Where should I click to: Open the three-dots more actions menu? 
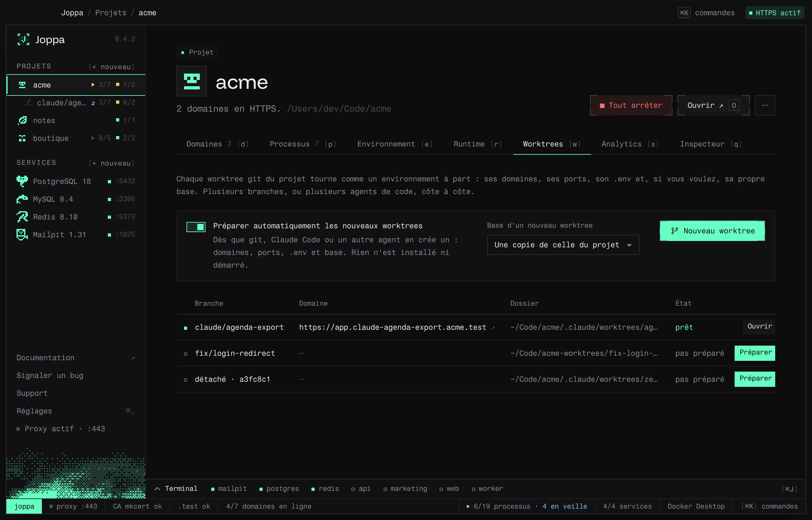[765, 105]
